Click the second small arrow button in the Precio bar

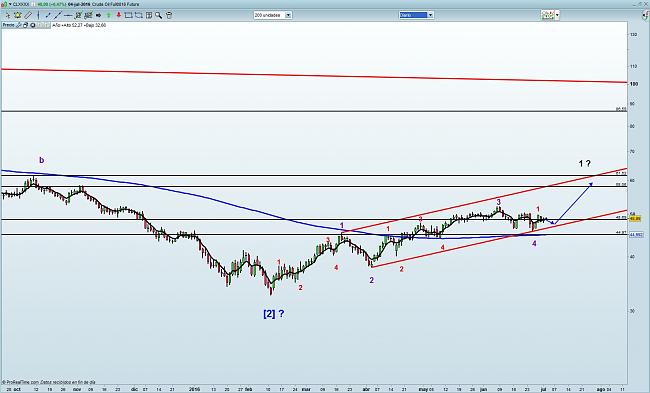[46, 25]
